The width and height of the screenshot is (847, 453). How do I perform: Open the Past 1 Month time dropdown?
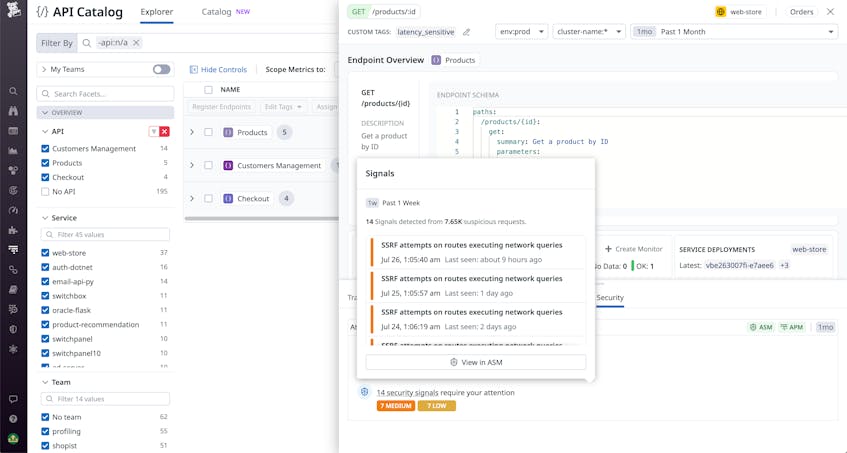coord(734,32)
